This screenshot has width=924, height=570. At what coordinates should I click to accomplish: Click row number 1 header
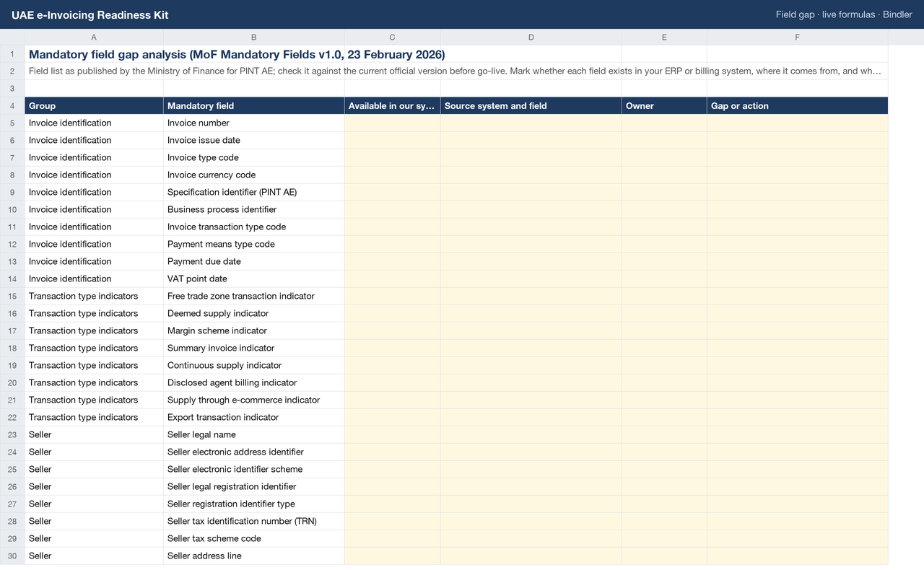pyautogui.click(x=12, y=54)
